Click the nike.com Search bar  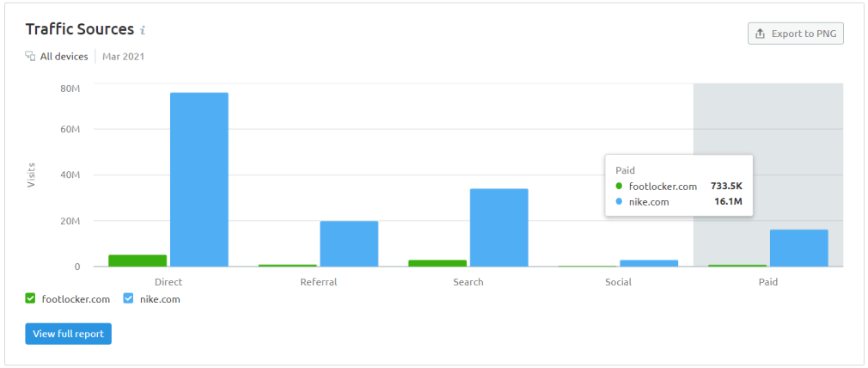499,228
